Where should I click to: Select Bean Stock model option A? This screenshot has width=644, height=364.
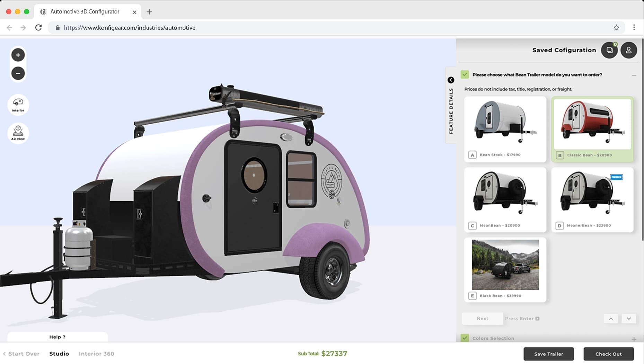[505, 129]
